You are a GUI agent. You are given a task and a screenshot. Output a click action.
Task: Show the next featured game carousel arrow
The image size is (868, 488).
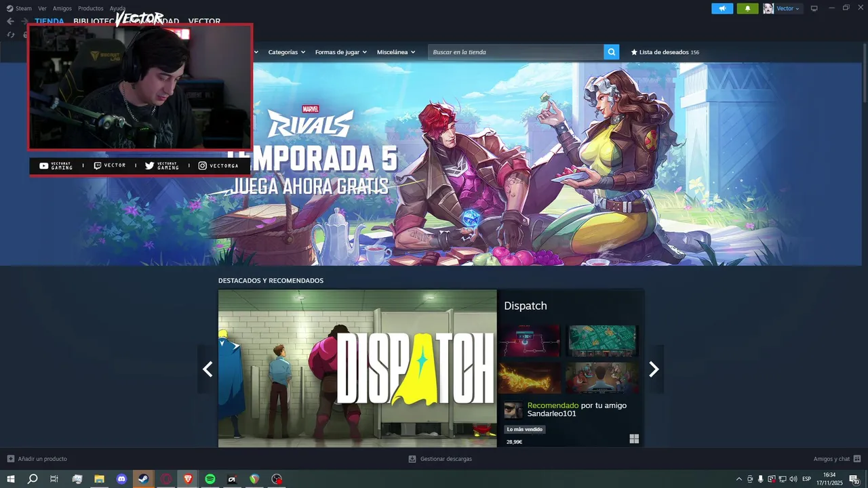[x=654, y=369]
